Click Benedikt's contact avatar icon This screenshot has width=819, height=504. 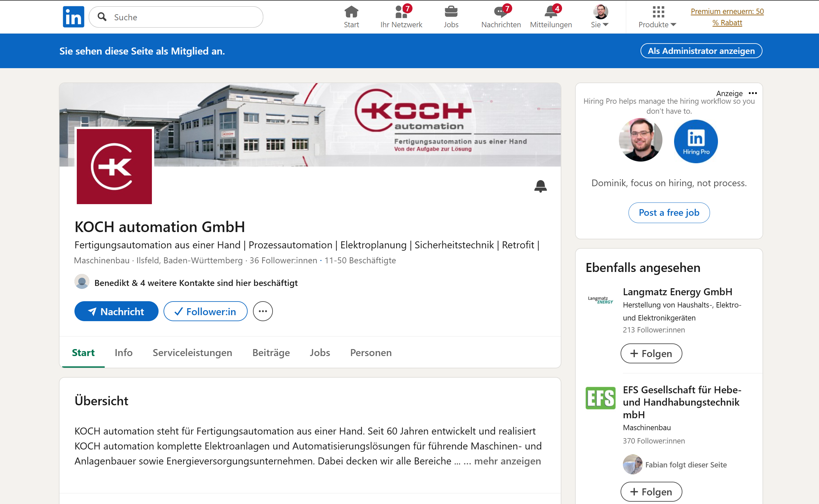[x=82, y=282]
